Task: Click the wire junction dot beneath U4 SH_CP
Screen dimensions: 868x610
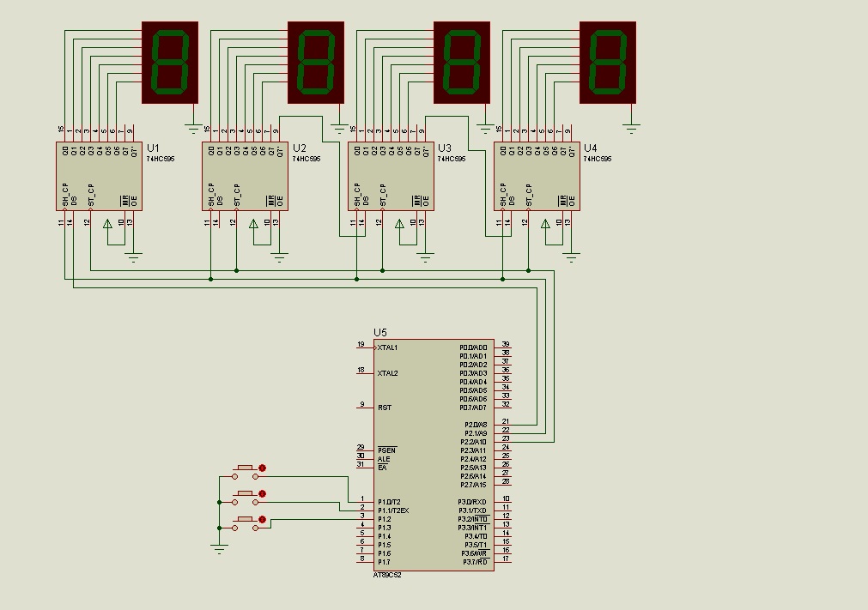Action: 502,280
